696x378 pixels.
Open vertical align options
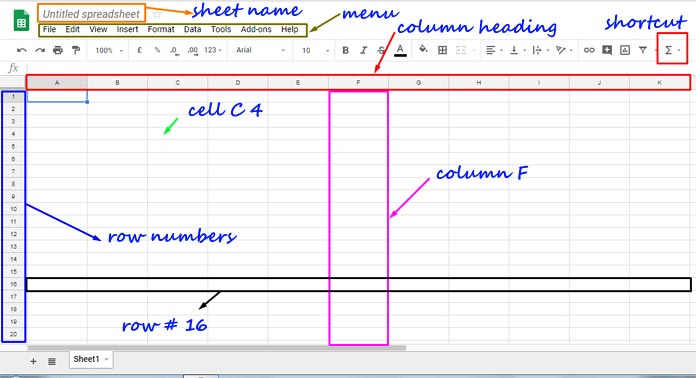pos(517,50)
